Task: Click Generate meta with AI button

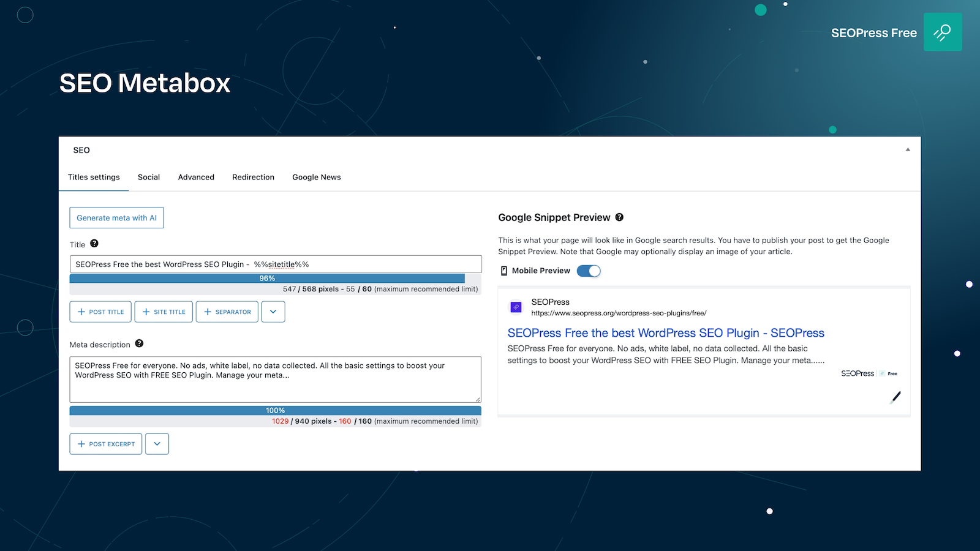Action: pyautogui.click(x=116, y=218)
